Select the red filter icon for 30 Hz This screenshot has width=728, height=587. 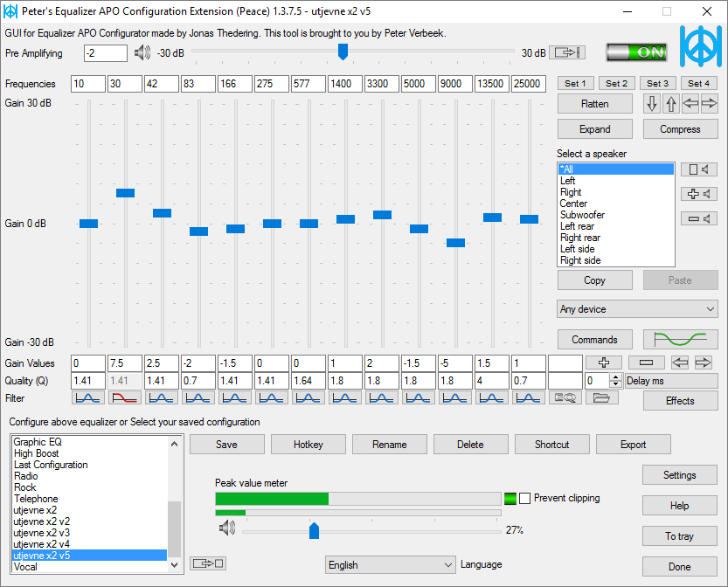(x=125, y=397)
